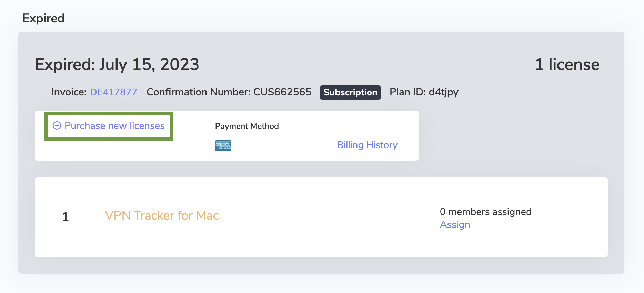644x293 pixels.
Task: Click the 1 license label
Action: click(567, 64)
